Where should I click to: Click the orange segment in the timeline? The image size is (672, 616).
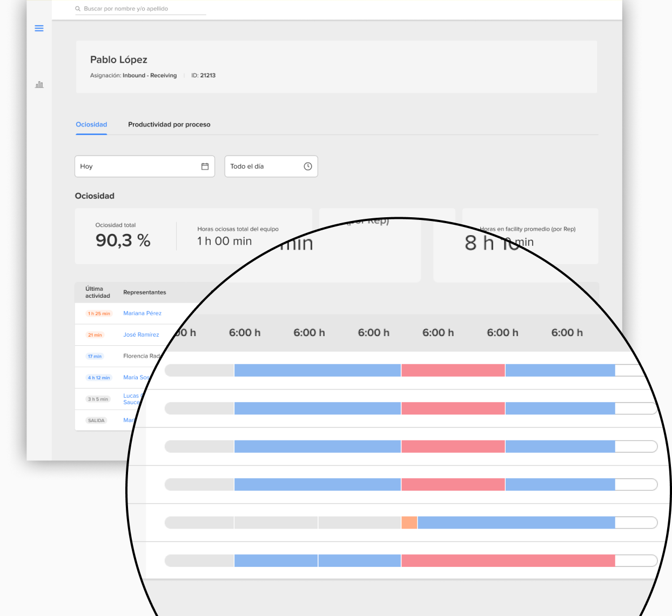(409, 523)
